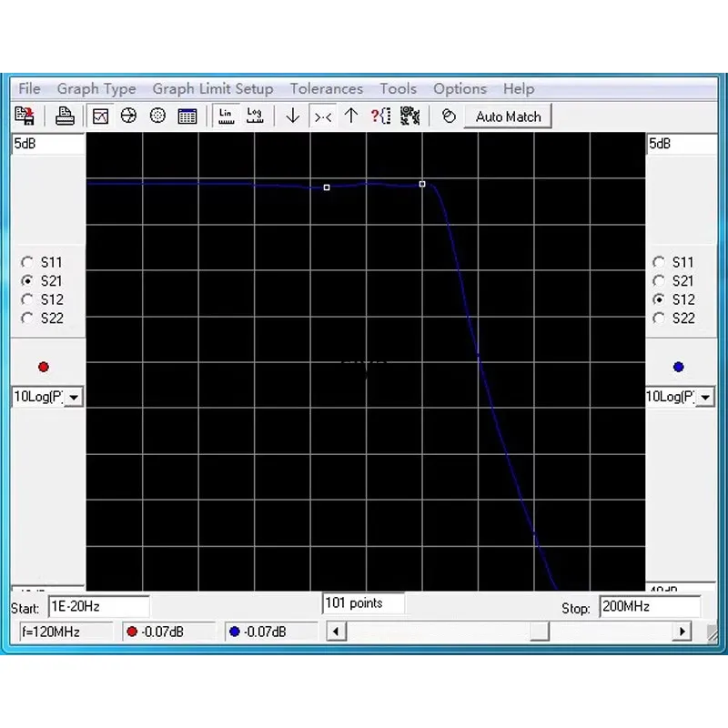The image size is (728, 728).
Task: Click the red -0.07dB marker readout
Action: click(x=168, y=632)
